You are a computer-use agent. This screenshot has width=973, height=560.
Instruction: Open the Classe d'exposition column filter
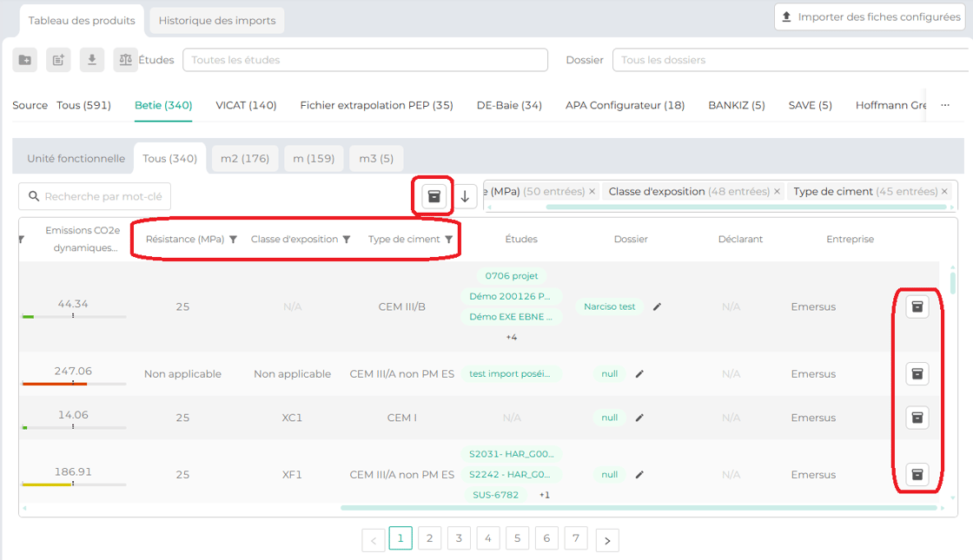tap(347, 240)
